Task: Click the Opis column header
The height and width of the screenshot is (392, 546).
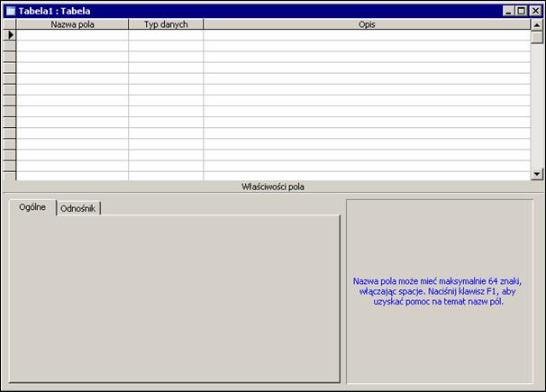Action: pos(366,24)
